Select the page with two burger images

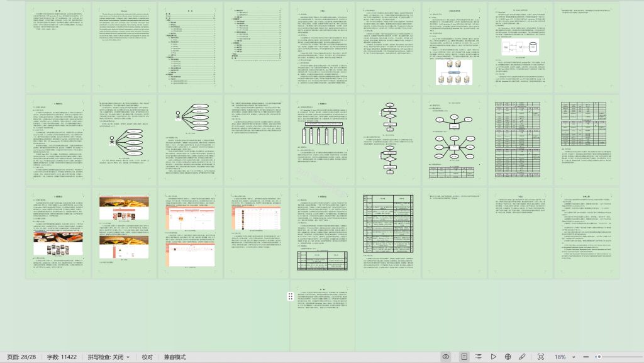125,233
